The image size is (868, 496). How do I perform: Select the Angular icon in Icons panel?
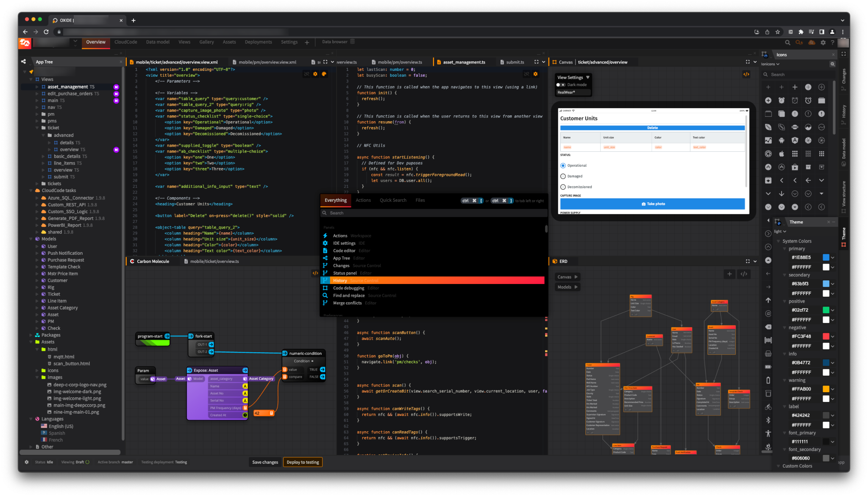point(795,140)
